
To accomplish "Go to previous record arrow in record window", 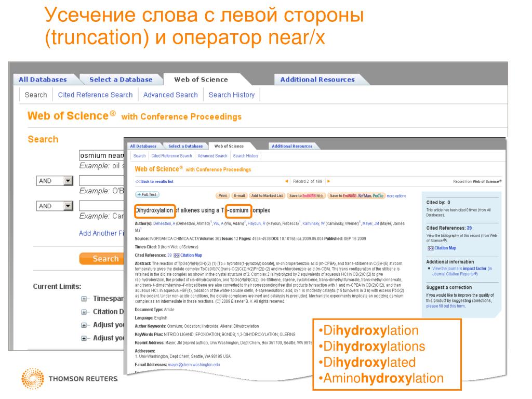I will [286, 181].
